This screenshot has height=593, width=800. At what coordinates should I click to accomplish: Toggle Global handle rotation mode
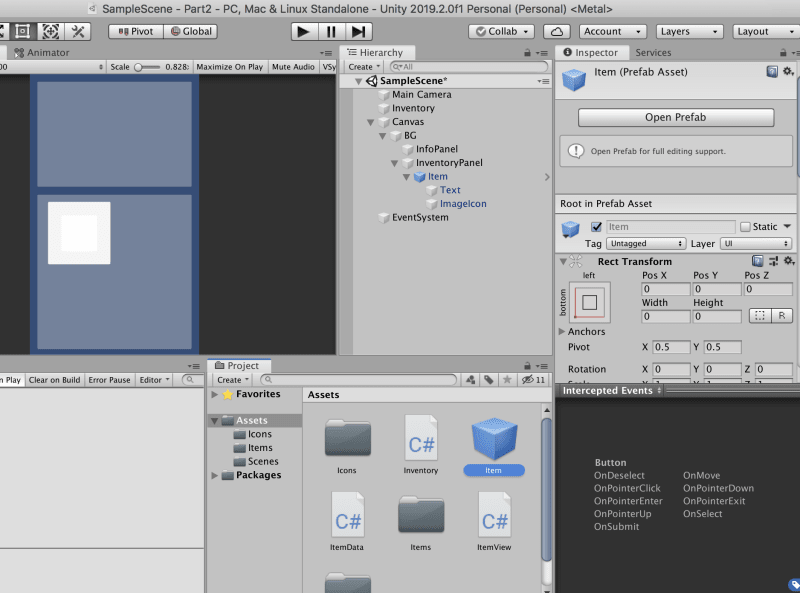pyautogui.click(x=191, y=32)
